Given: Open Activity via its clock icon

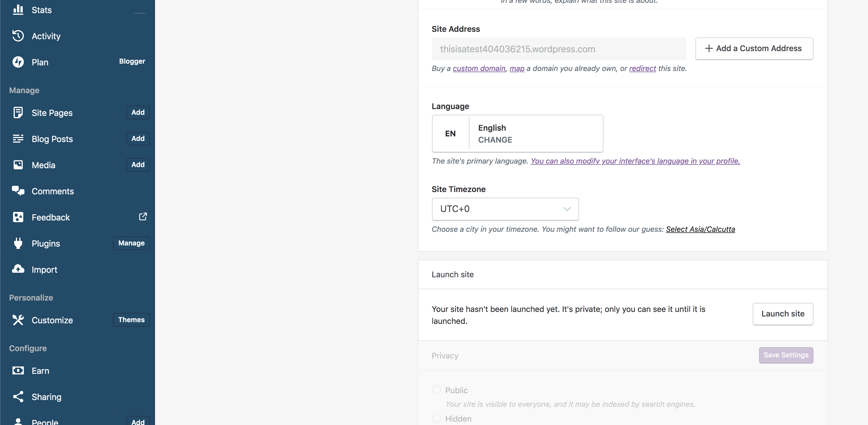Looking at the screenshot, I should [x=18, y=36].
